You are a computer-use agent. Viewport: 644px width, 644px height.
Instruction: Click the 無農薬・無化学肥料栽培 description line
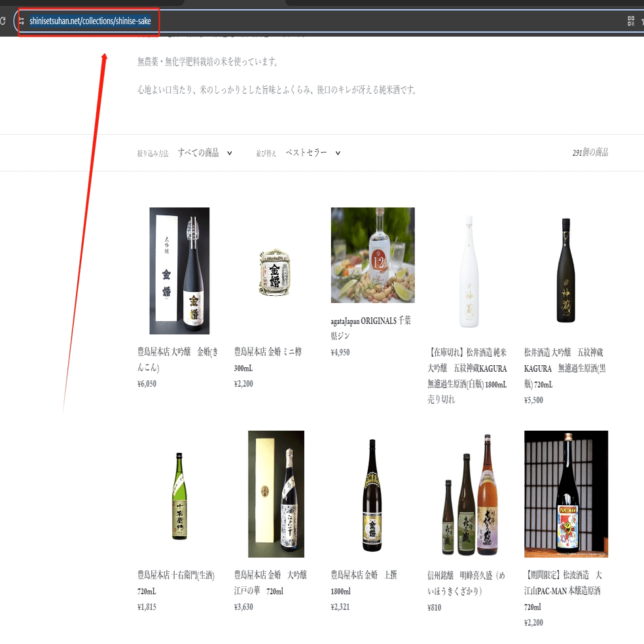[209, 62]
